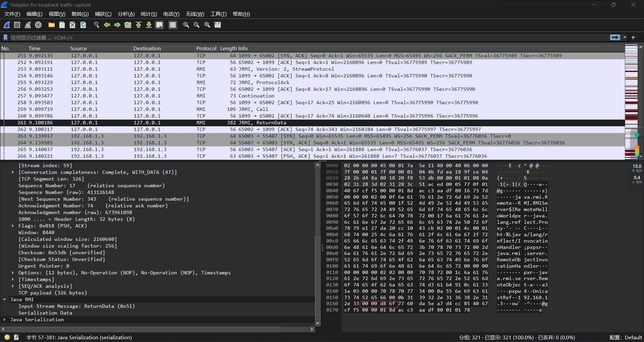Open Find a packet magnifier

(x=97, y=25)
